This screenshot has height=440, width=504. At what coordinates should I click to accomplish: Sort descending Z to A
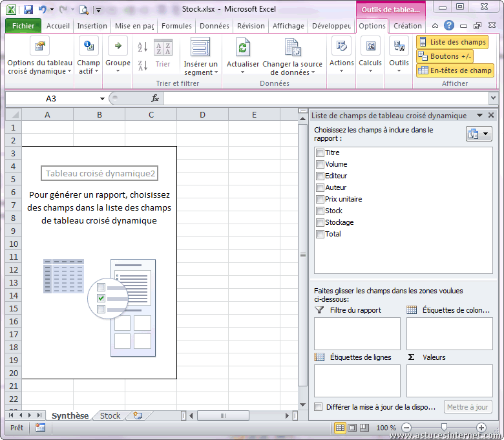[142, 65]
